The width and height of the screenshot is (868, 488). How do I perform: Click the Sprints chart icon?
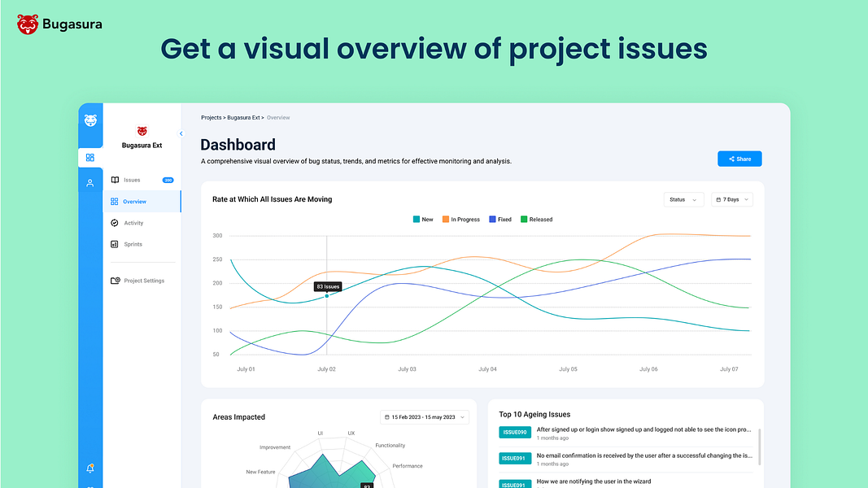115,244
